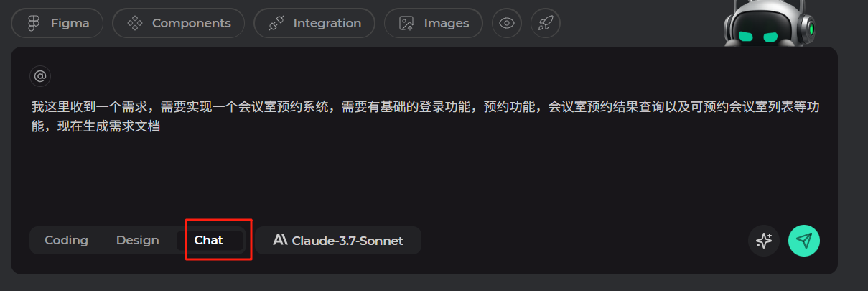Click the Images text label
The width and height of the screenshot is (868, 291).
[x=447, y=23]
